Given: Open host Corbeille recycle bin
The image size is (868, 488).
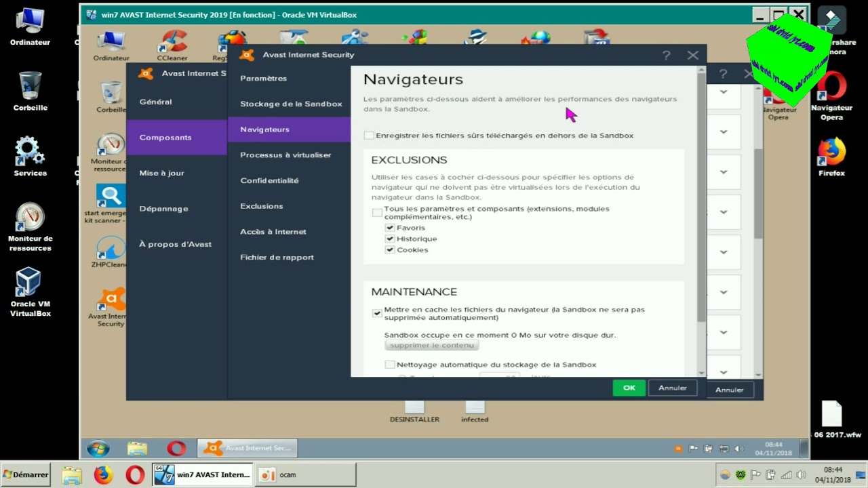Looking at the screenshot, I should pos(30,91).
